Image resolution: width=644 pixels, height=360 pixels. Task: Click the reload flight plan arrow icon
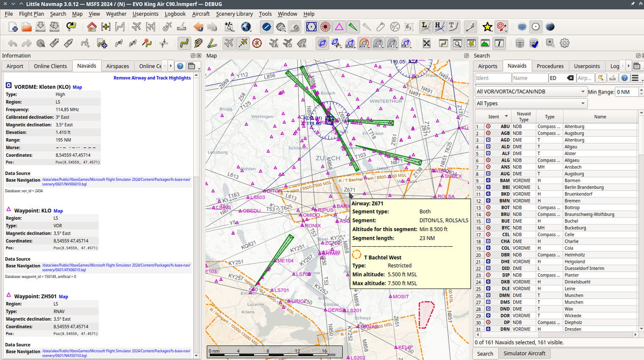pyautogui.click(x=71, y=27)
